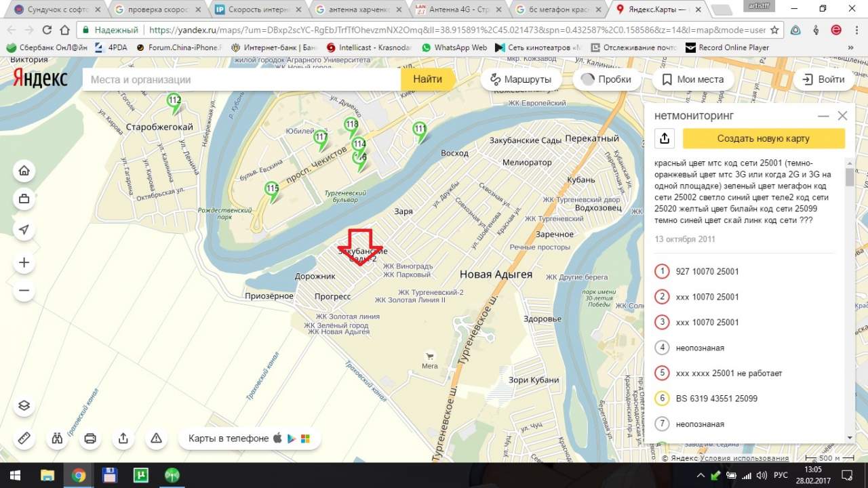868x488 pixels.
Task: Select the ruler distance measurement tool
Action: [x=24, y=439]
